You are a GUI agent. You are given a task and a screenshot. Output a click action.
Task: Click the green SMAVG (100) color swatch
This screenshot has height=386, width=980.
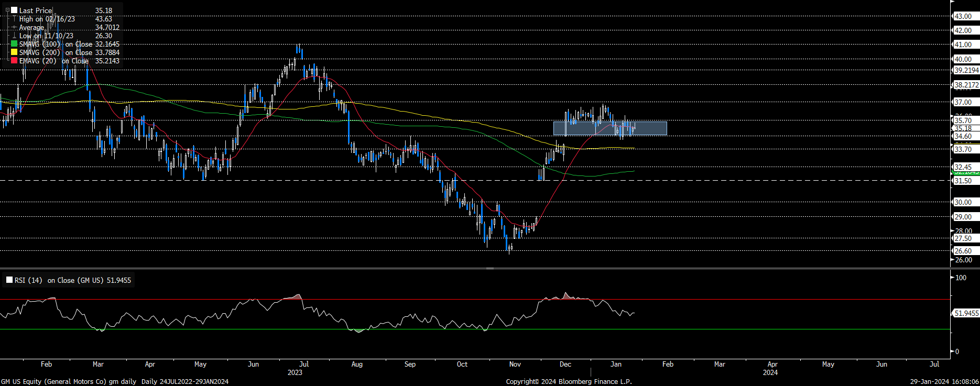(14, 44)
